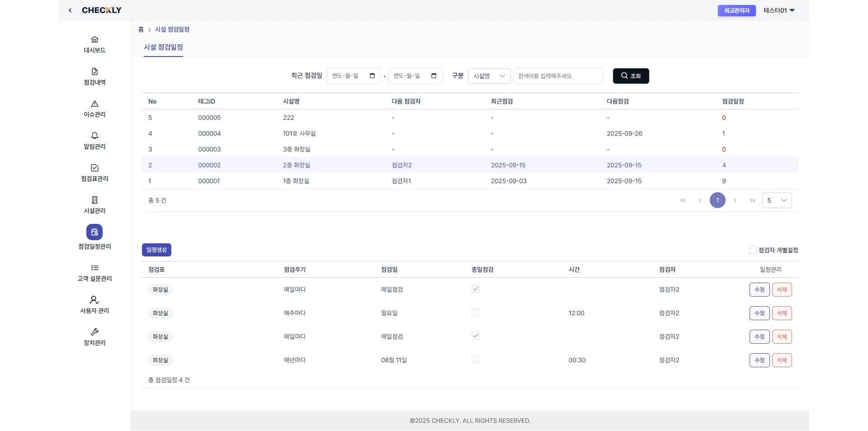Click 수정 for the 08월 11일 schedule
868x431 pixels.
(759, 360)
